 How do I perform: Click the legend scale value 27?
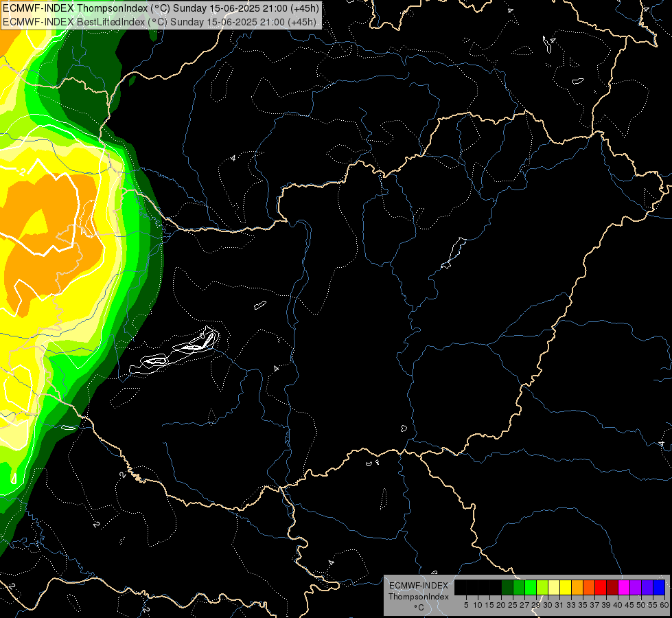pos(524,605)
